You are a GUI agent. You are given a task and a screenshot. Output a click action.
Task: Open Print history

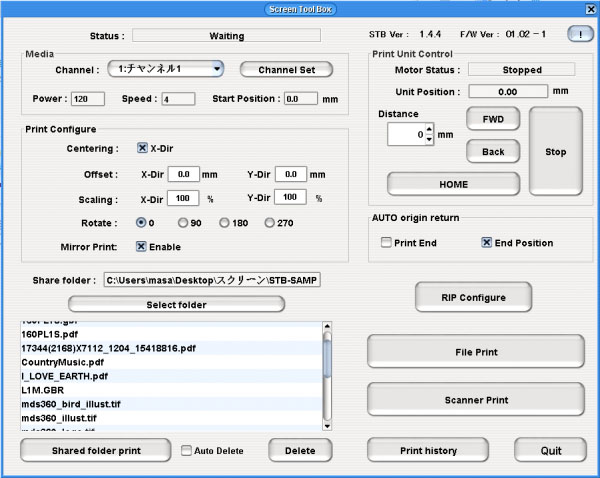428,450
